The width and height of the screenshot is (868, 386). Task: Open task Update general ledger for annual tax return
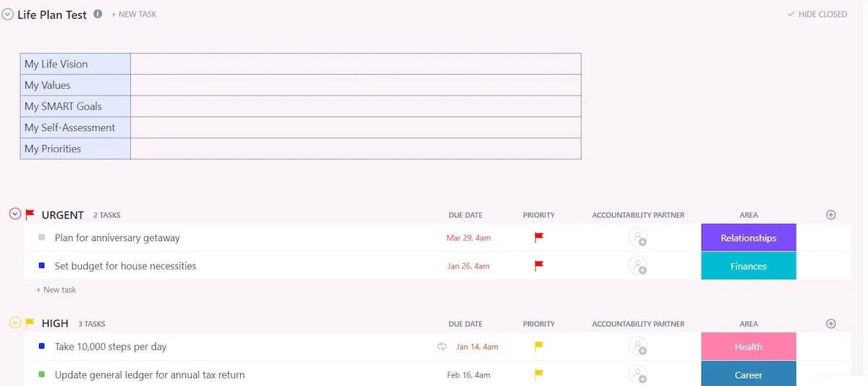tap(150, 374)
